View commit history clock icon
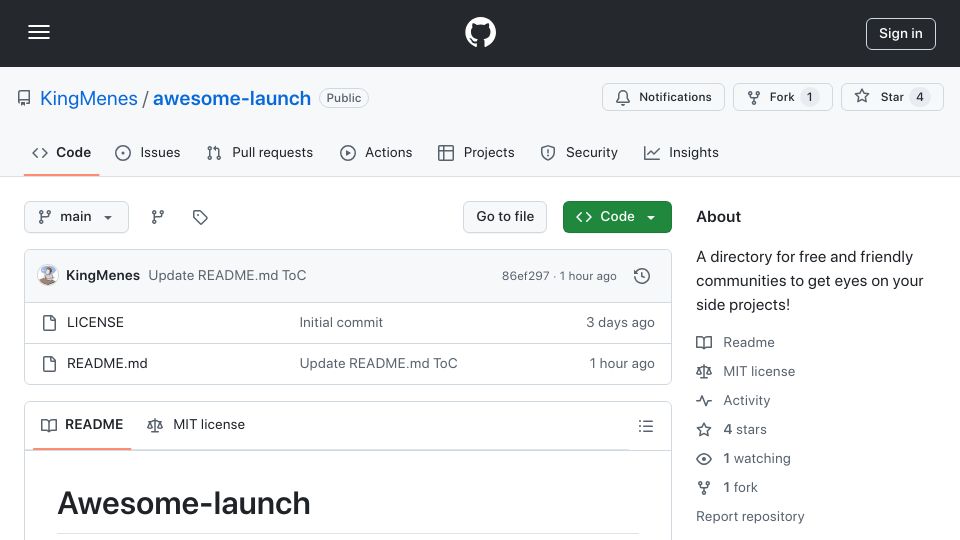 pyautogui.click(x=642, y=276)
